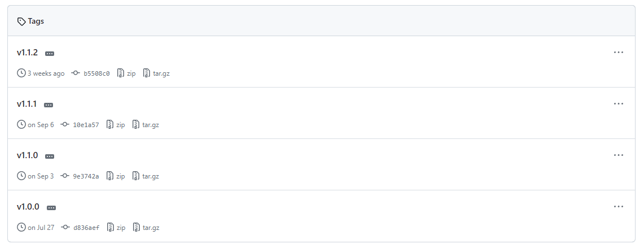The image size is (644, 248).
Task: Open the v1.1.2 tag link
Action: point(27,53)
